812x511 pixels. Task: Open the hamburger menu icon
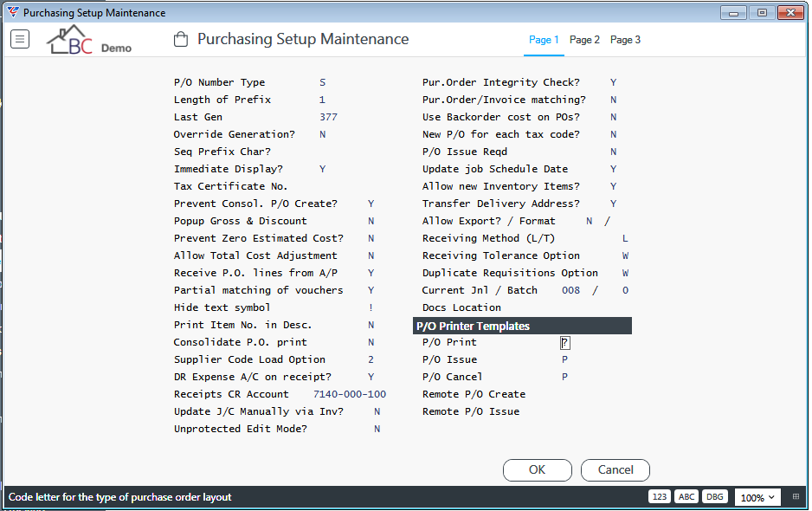20,39
